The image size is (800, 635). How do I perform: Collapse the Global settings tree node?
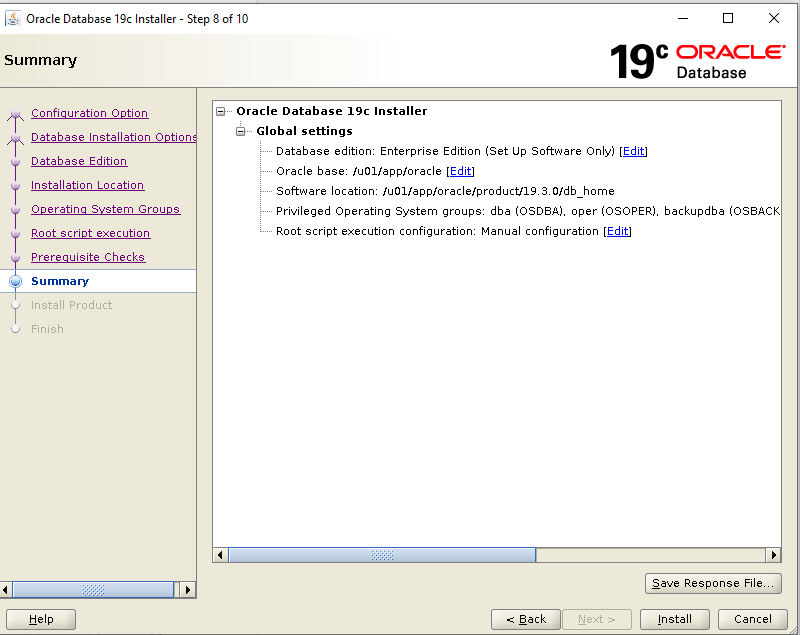tap(241, 131)
